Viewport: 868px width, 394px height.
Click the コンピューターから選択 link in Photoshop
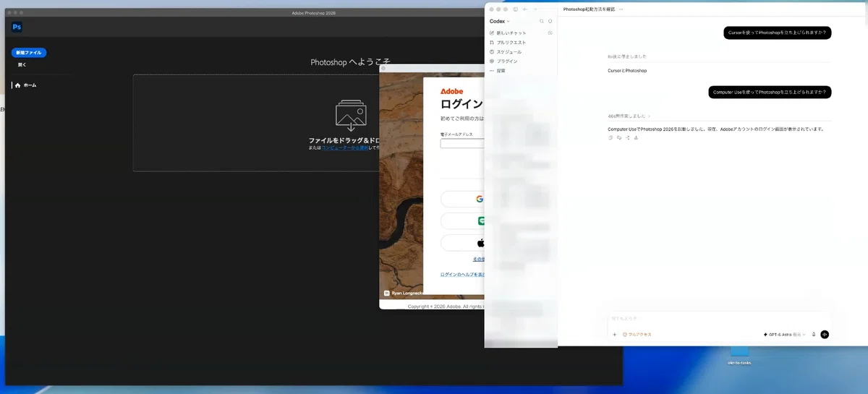click(x=344, y=147)
